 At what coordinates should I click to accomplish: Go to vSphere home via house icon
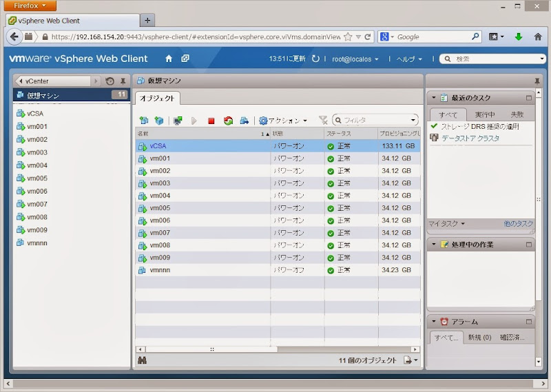169,59
